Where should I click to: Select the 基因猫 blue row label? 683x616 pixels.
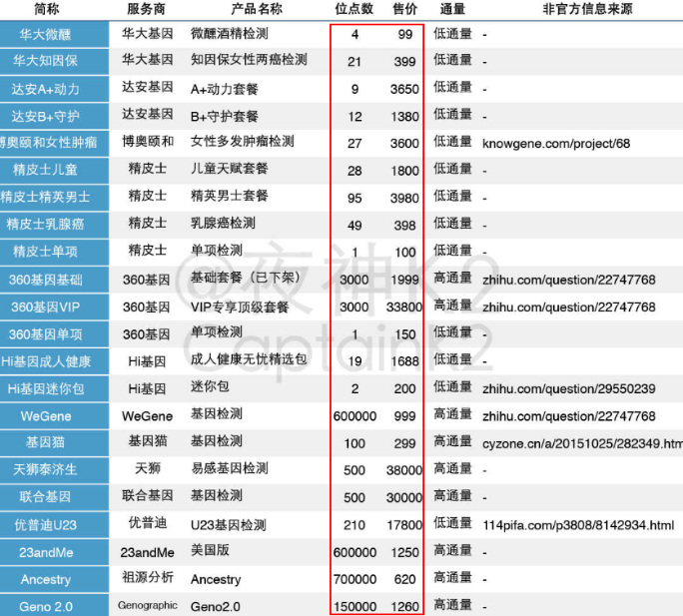coord(55,443)
